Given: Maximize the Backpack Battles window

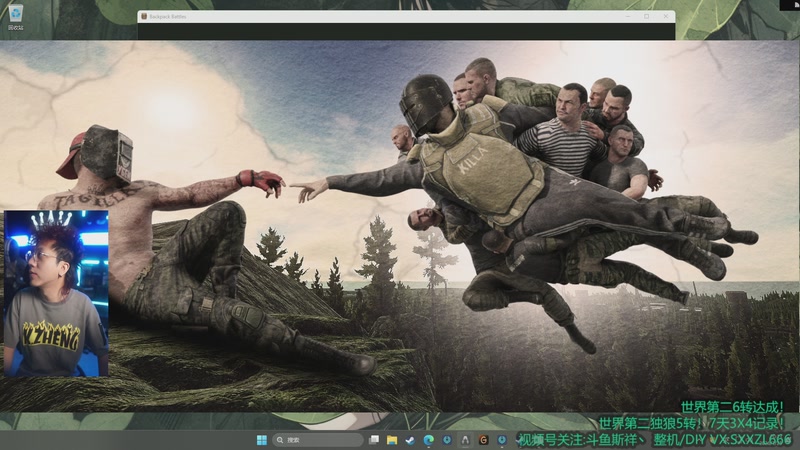Looking at the screenshot, I should click(646, 16).
